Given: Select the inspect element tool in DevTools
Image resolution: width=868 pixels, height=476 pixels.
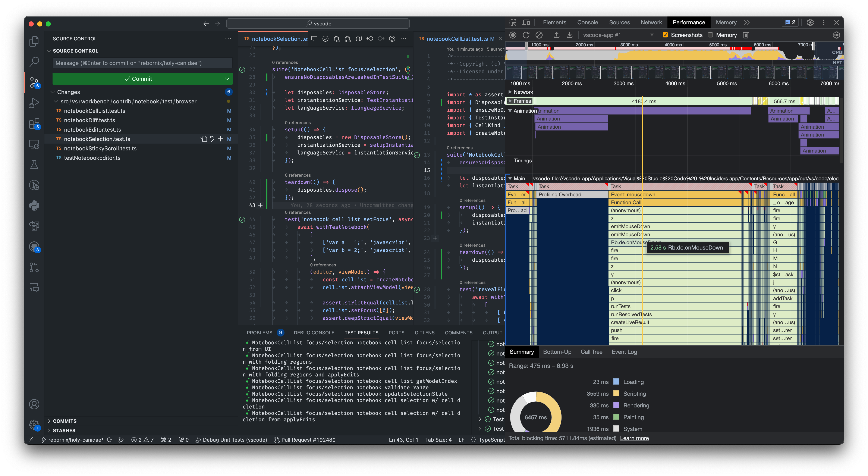Looking at the screenshot, I should [x=513, y=23].
